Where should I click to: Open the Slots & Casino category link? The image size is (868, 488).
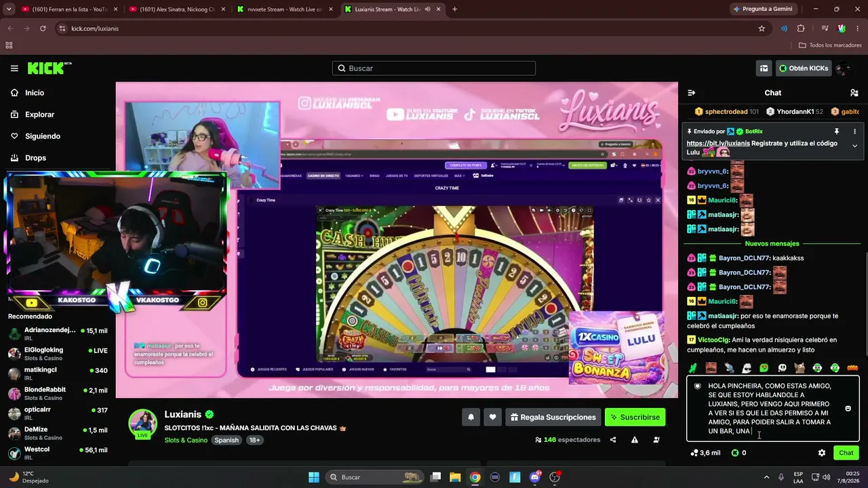tap(186, 440)
